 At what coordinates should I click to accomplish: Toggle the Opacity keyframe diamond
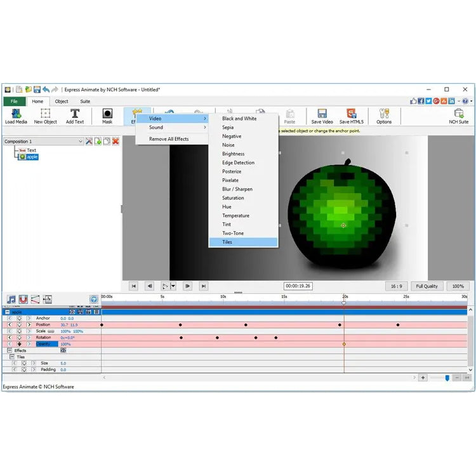click(19, 344)
